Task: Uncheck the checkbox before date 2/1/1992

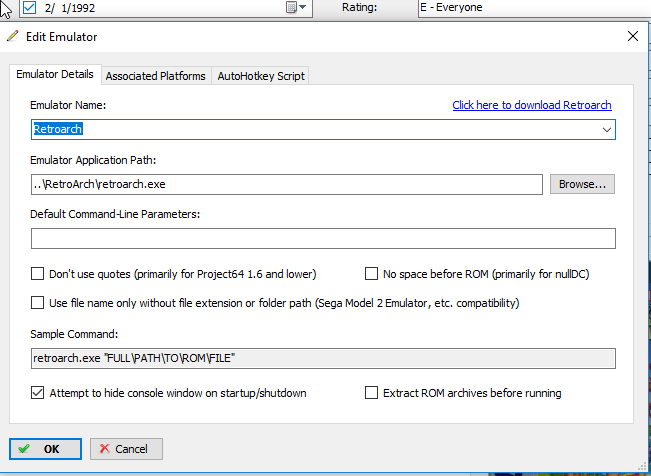Action: (x=29, y=7)
